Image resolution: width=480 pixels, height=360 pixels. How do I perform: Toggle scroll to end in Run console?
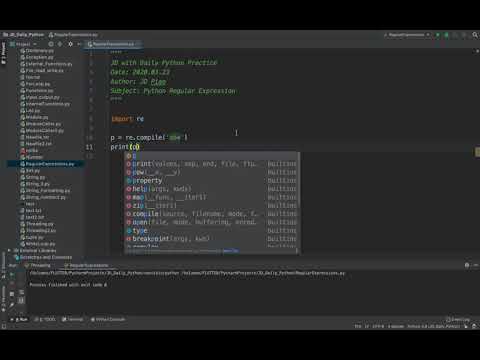coord(21,300)
